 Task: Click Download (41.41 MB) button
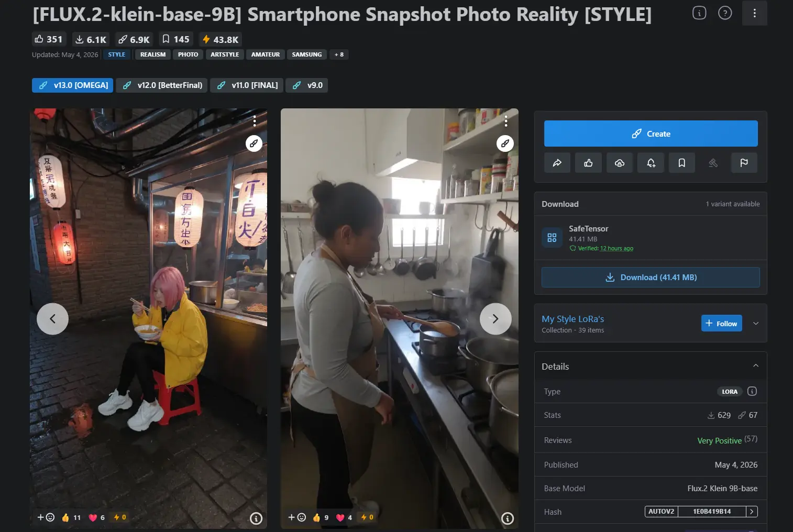click(651, 278)
